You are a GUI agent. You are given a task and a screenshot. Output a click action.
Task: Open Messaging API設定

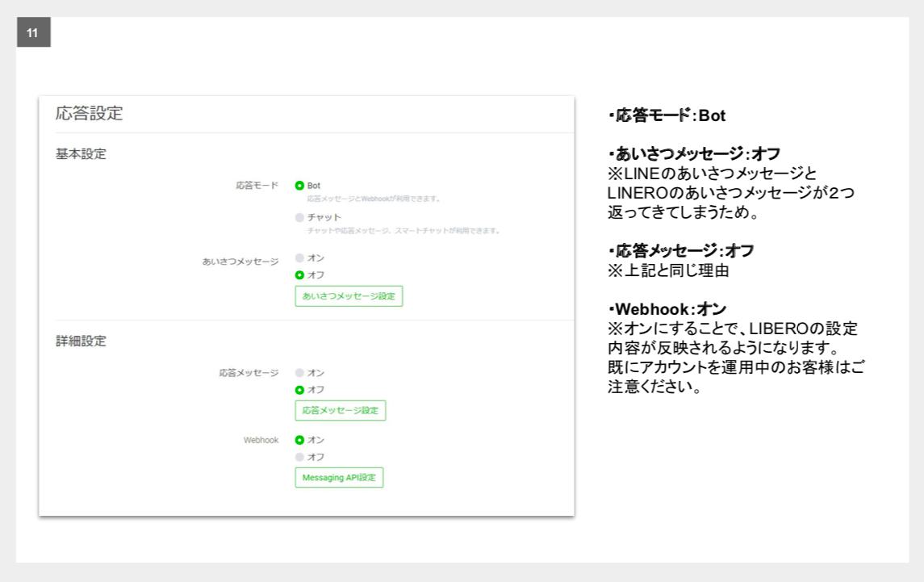tap(339, 478)
